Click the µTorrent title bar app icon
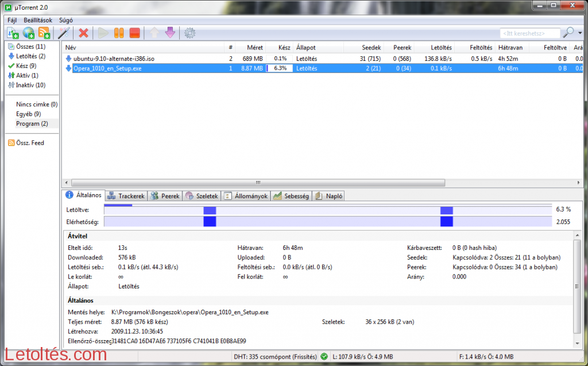This screenshot has height=366, width=588. click(x=8, y=7)
